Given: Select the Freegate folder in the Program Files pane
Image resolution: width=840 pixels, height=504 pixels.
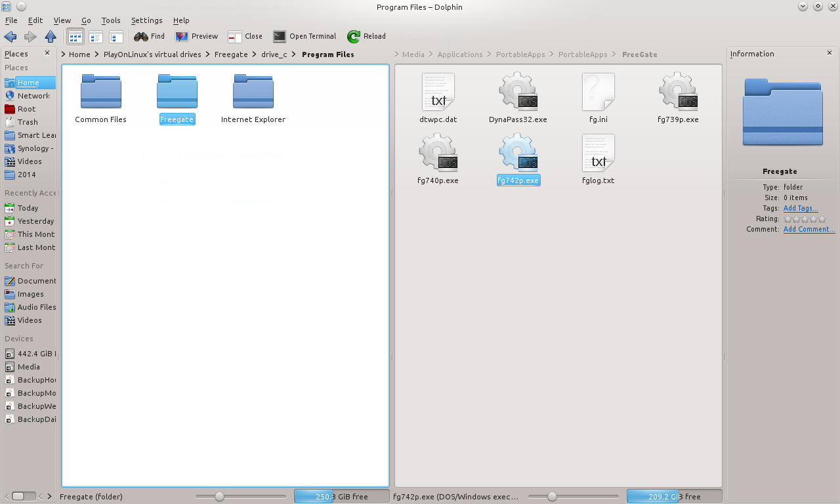Looking at the screenshot, I should [177, 98].
